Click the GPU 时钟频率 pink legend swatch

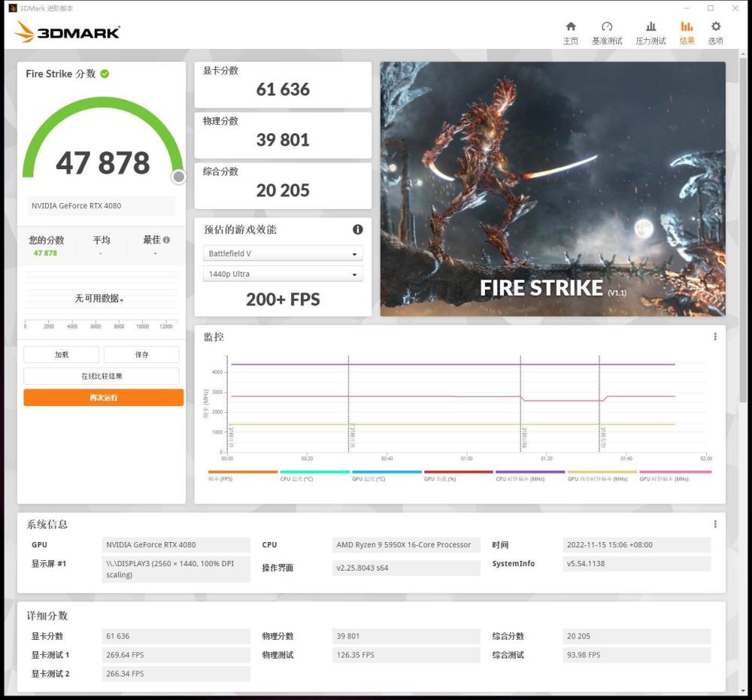[x=675, y=472]
